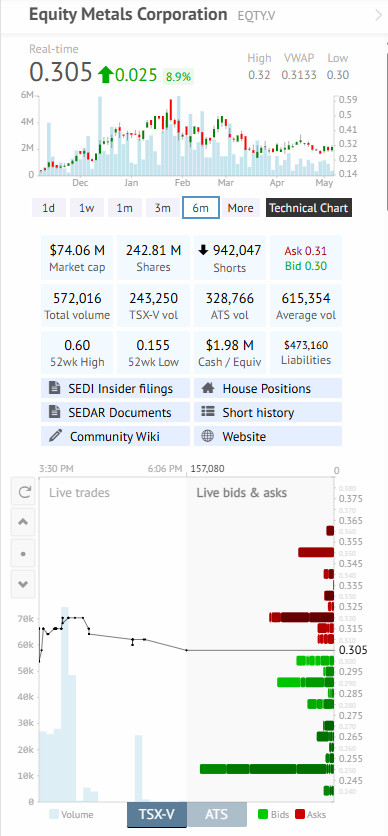Click the 157,080 depth scale label
Screen dimensions: 388x836
point(207,469)
